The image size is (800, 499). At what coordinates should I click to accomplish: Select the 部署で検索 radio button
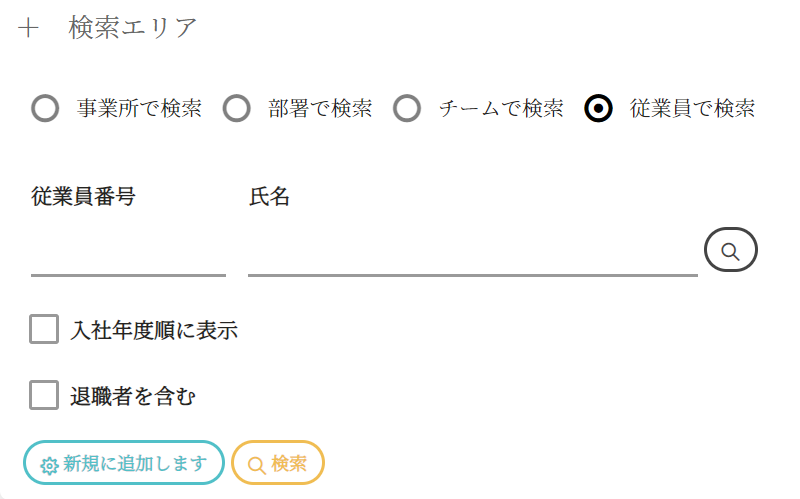[x=236, y=109]
